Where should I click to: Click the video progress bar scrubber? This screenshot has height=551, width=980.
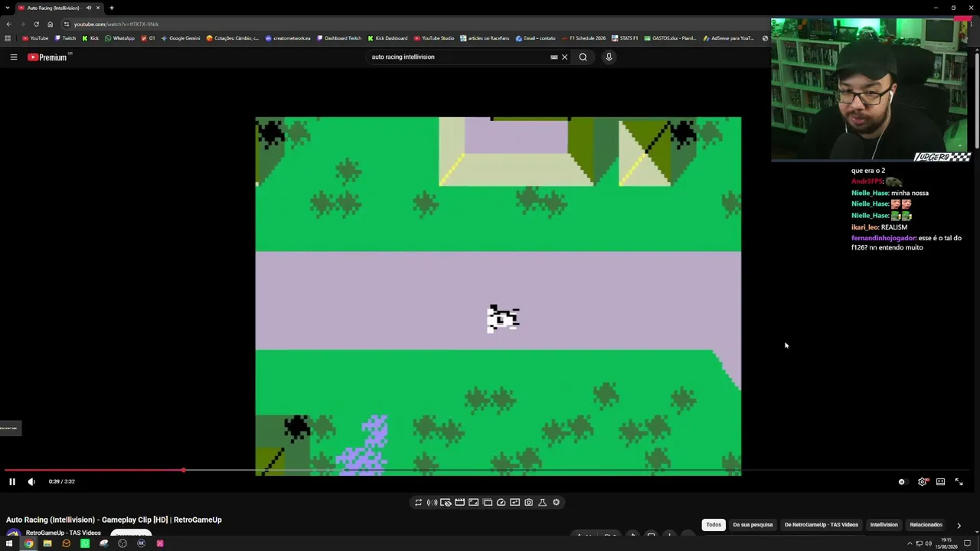coord(184,470)
